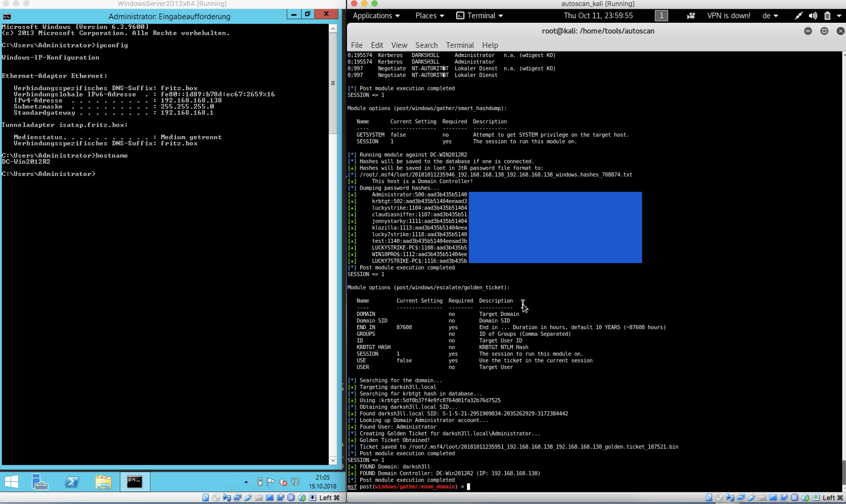This screenshot has width=846, height=504.
Task: Click the IPv4 address 192.168.168.138 in cmd
Action: [191, 100]
